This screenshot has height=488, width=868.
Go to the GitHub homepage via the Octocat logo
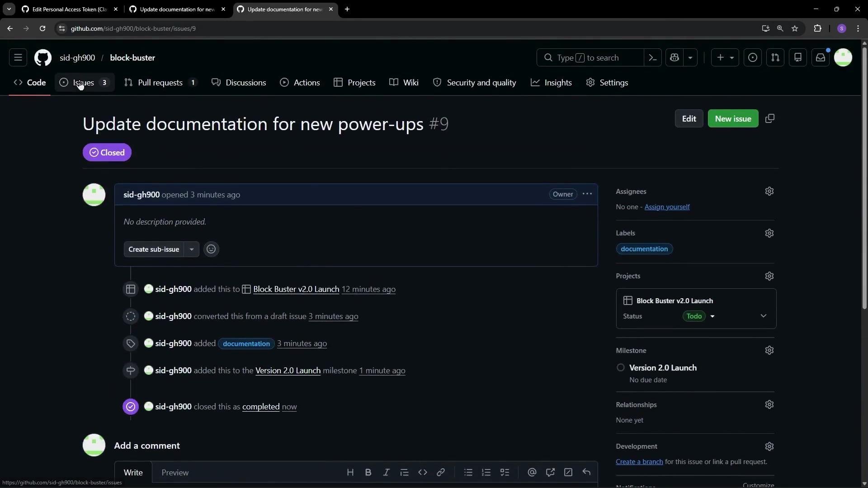pos(43,58)
